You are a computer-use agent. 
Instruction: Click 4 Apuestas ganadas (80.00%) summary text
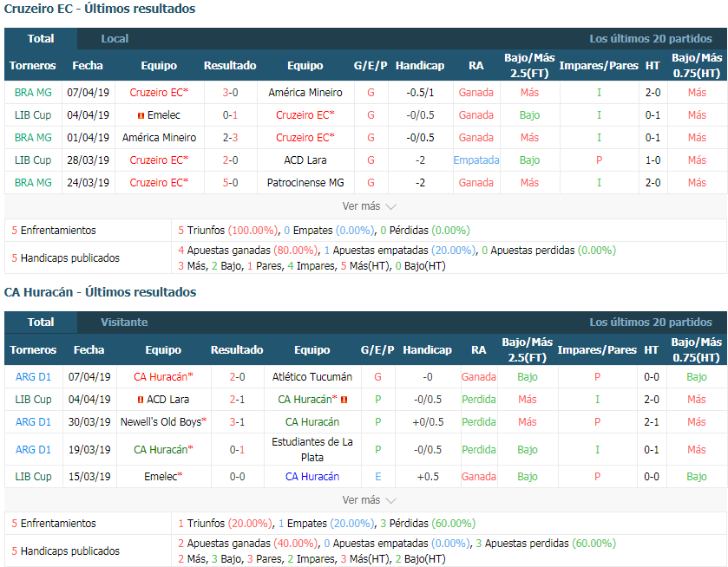pos(248,250)
